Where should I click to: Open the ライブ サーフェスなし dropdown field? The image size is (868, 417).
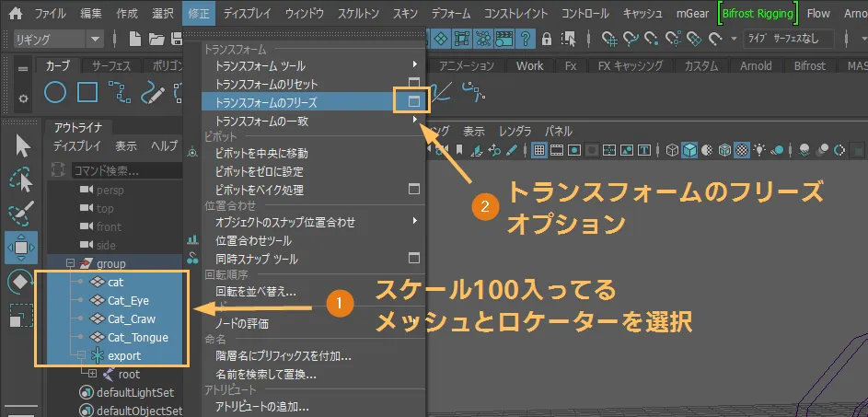pyautogui.click(x=788, y=39)
